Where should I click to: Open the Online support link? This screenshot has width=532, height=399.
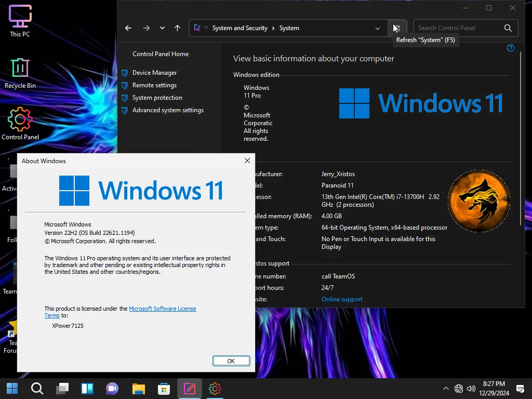click(x=342, y=299)
